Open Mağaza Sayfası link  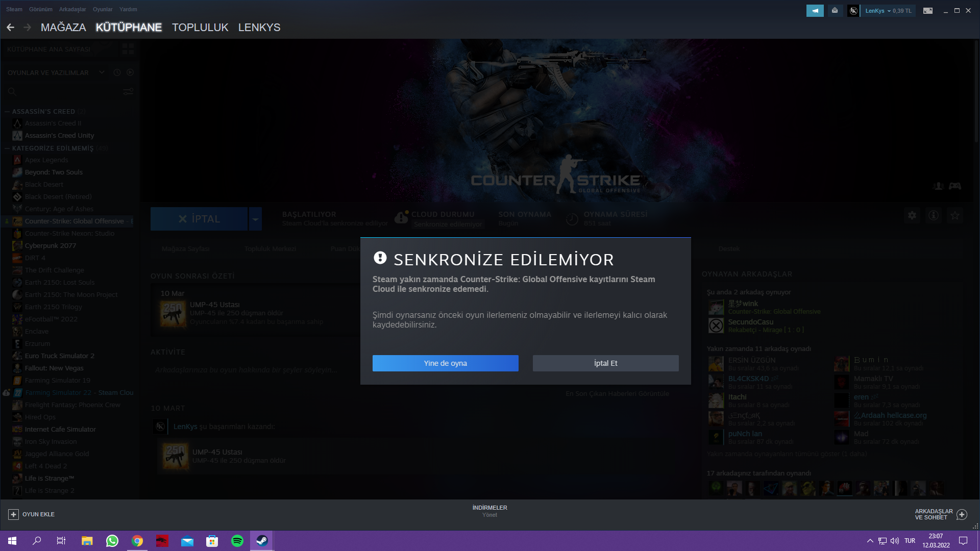(x=186, y=249)
